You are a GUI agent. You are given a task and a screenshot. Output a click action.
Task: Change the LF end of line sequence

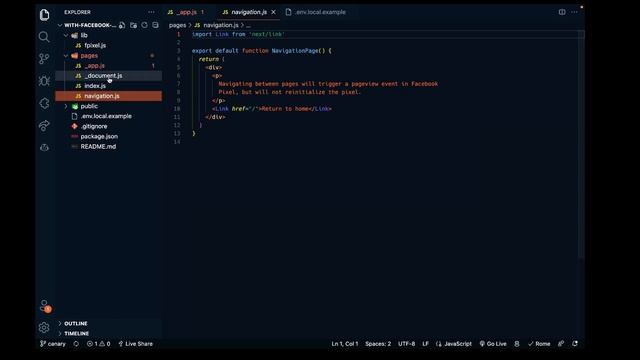425,344
